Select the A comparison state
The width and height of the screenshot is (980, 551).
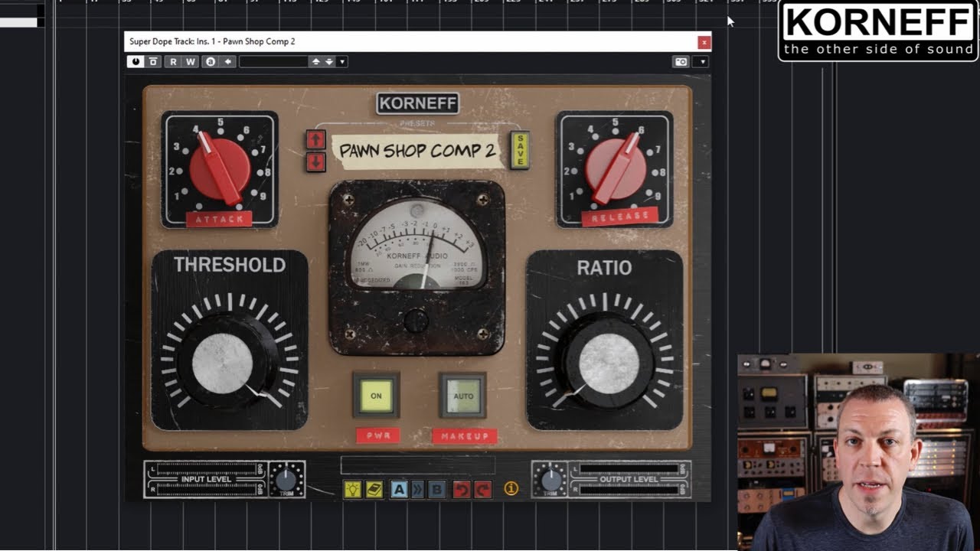[x=399, y=489]
